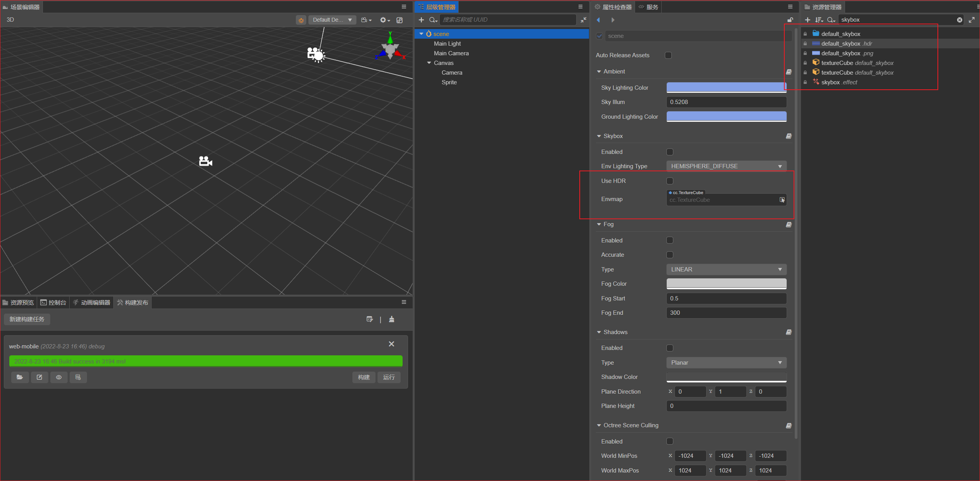Click the 运行 run button
Viewport: 980px width, 481px height.
[x=389, y=377]
